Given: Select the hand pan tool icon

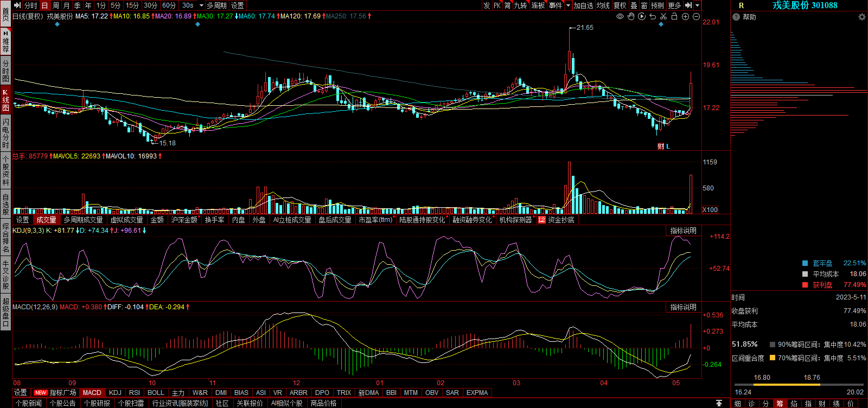Looking at the screenshot, I should 631,16.
